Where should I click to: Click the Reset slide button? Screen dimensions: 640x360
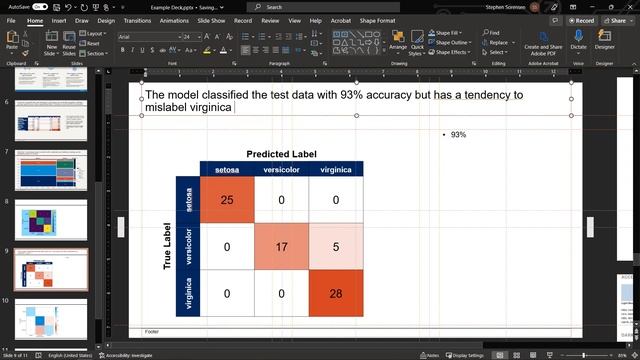coord(89,43)
